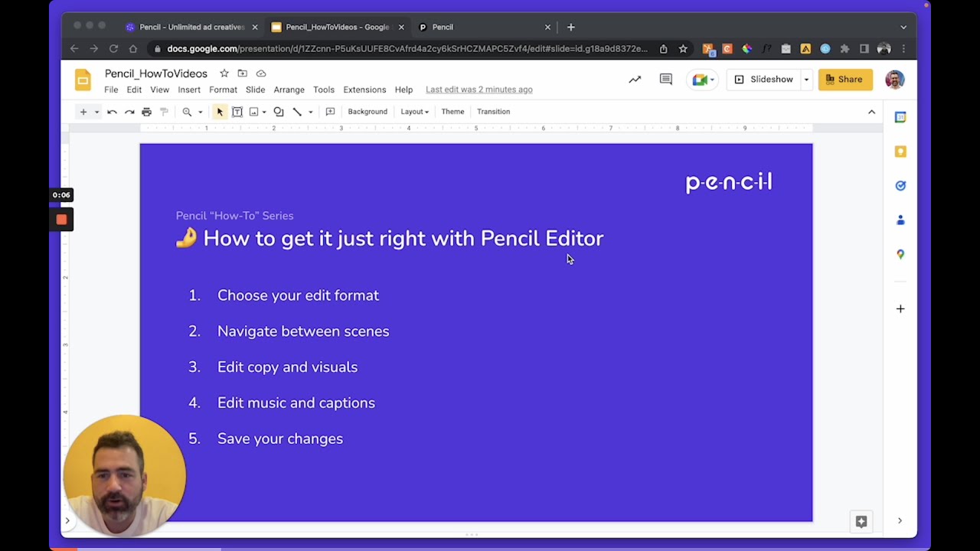Open Google Calendar in the side panel
Viewport: 980px width, 551px height.
[900, 117]
